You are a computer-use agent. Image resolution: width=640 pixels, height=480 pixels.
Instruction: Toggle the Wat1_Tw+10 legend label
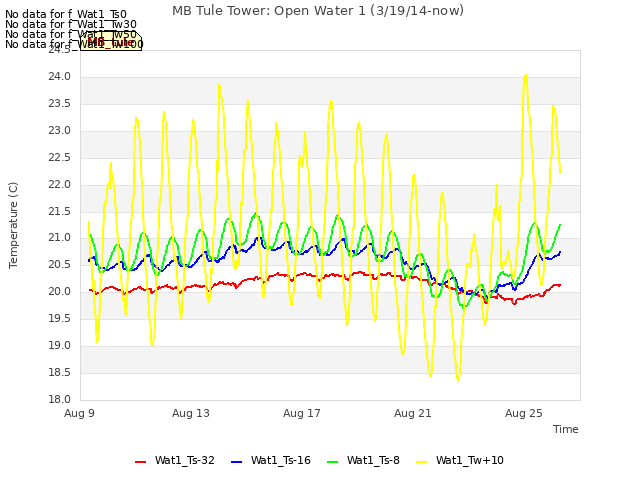pyautogui.click(x=470, y=460)
